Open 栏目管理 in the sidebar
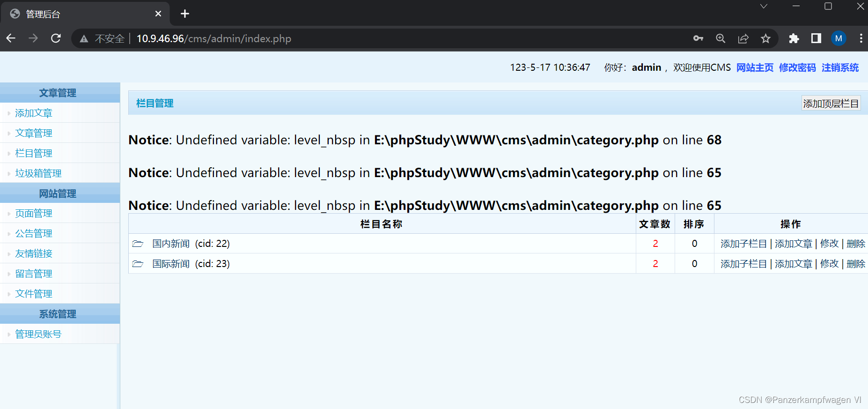The width and height of the screenshot is (868, 409). [34, 153]
